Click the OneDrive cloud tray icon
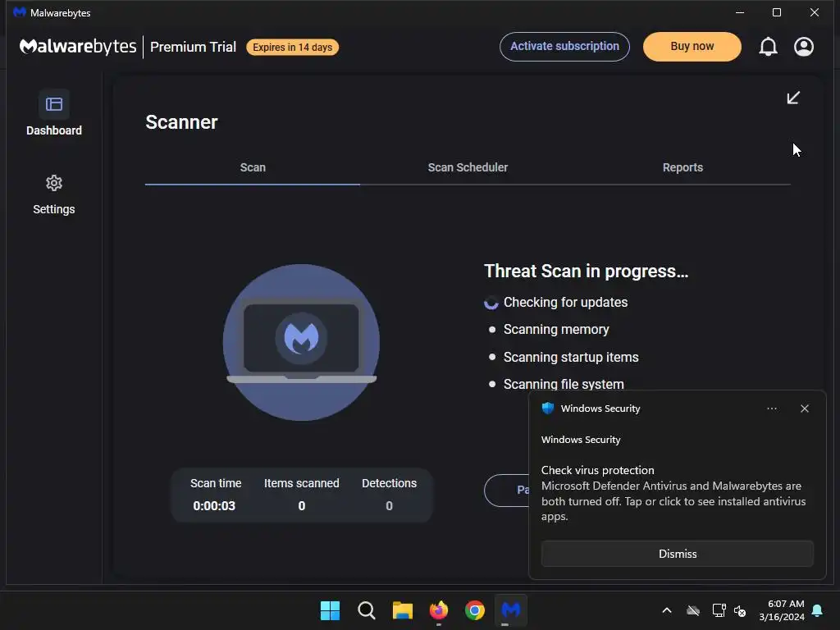The width and height of the screenshot is (840, 630). [x=693, y=610]
